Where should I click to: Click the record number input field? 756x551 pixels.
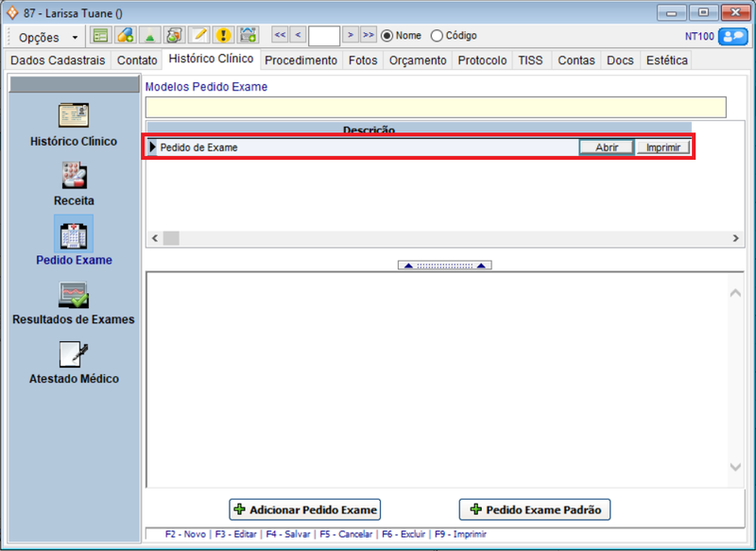click(x=324, y=36)
